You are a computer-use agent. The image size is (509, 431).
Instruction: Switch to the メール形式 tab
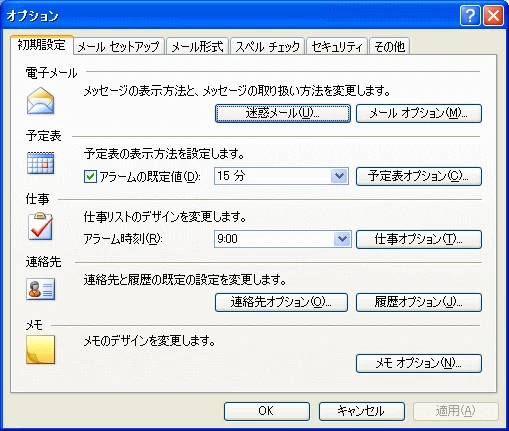[x=197, y=46]
